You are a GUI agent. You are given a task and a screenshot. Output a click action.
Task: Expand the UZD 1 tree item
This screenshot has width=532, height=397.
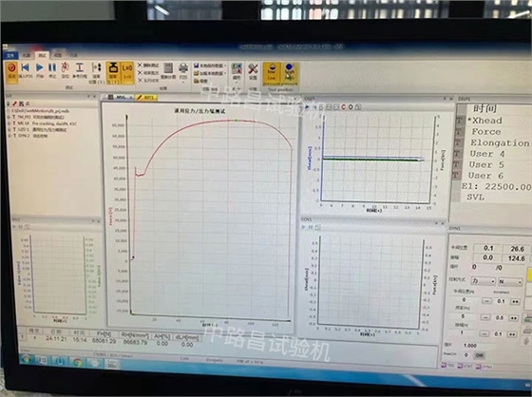(x=9, y=129)
